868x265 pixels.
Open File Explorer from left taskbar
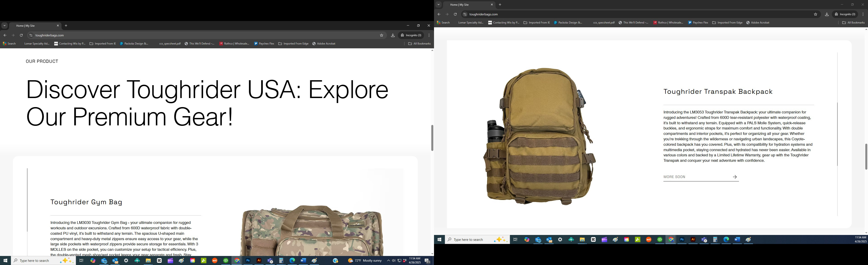pos(148,261)
